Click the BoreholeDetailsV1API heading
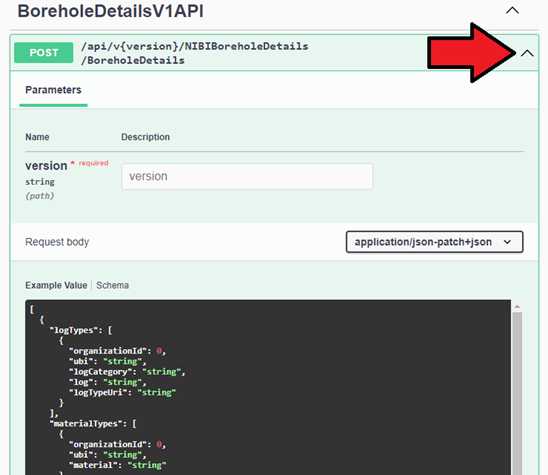548x475 pixels. 110,11
